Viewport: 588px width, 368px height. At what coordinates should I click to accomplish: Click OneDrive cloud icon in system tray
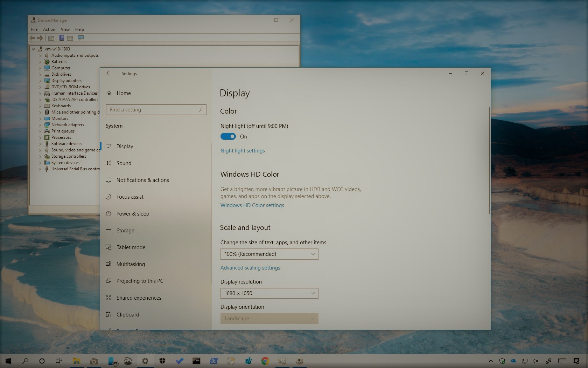[513, 361]
